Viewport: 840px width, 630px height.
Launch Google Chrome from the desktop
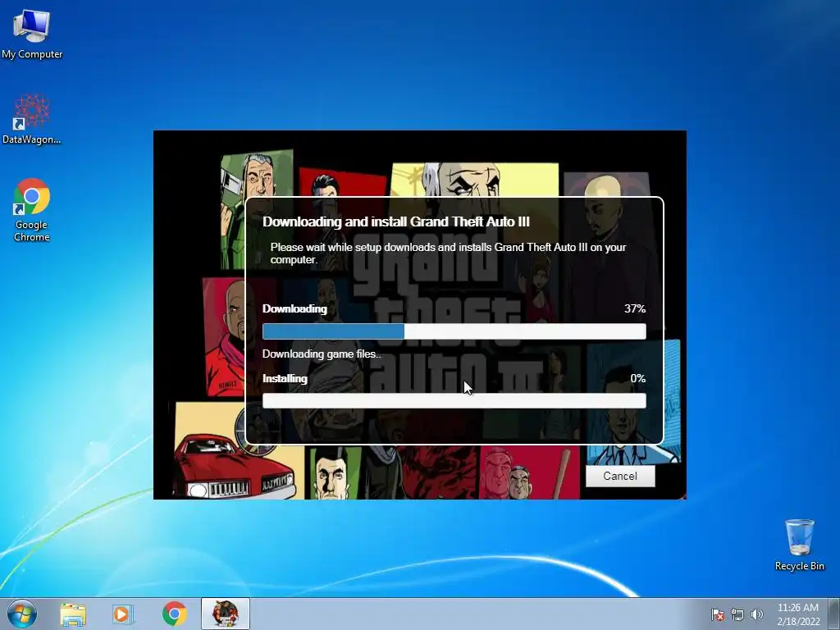click(32, 210)
